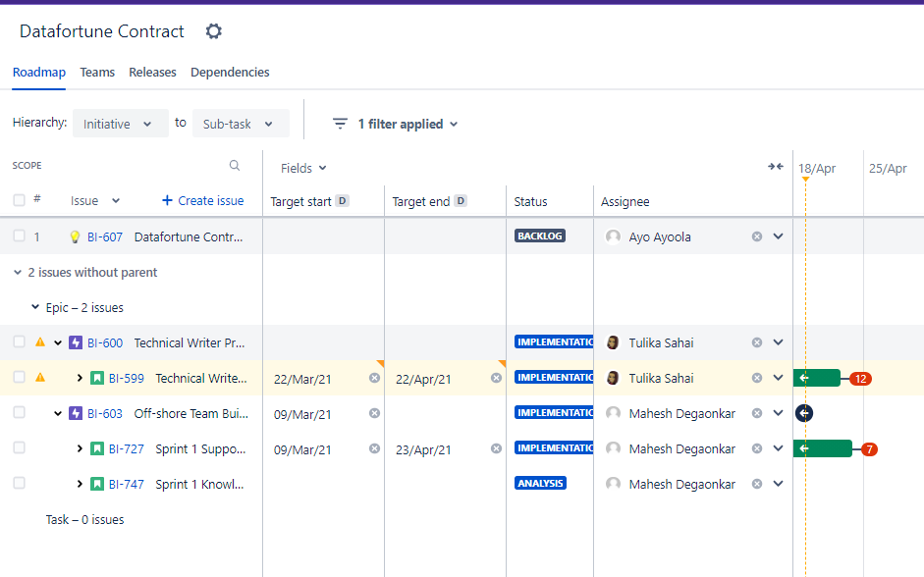Check the checkbox for BI-607 row
This screenshot has width=924, height=577.
pos(19,236)
